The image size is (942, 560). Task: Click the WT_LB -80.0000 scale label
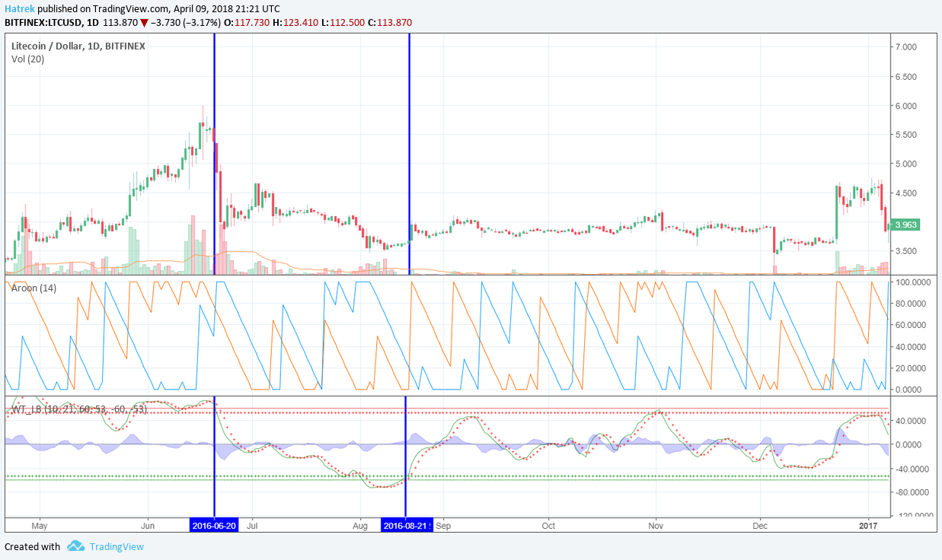[x=912, y=493]
